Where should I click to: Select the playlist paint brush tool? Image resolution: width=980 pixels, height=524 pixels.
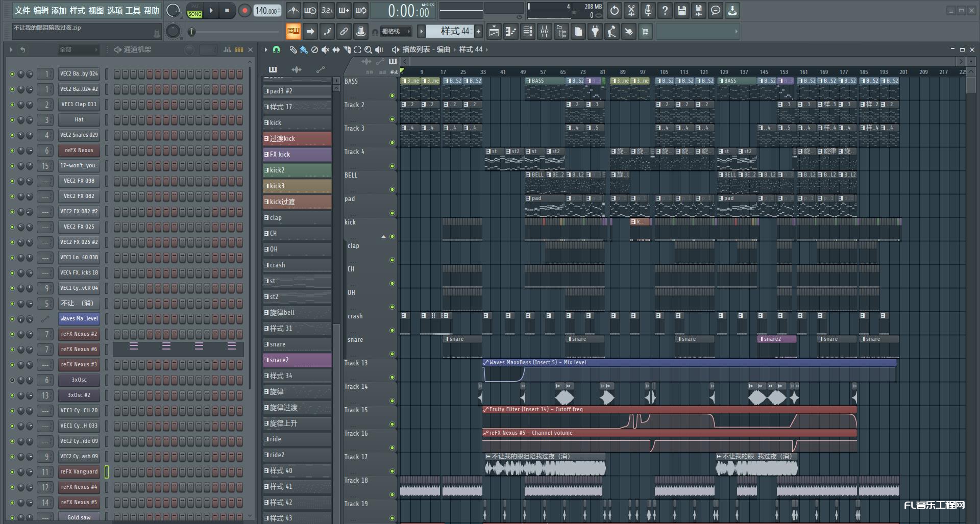click(304, 49)
